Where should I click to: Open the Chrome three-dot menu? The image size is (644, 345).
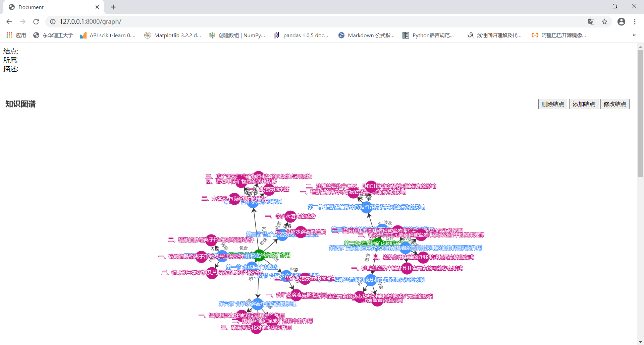(x=635, y=21)
